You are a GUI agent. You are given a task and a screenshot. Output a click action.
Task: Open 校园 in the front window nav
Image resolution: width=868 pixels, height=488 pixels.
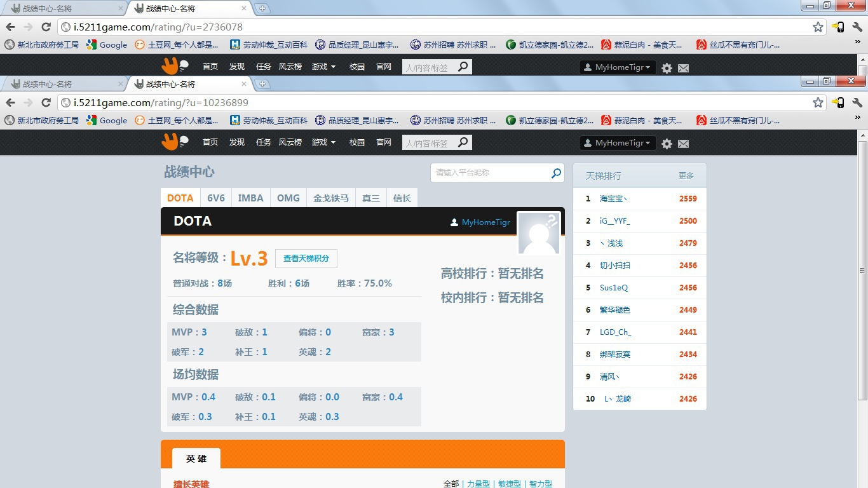point(357,142)
